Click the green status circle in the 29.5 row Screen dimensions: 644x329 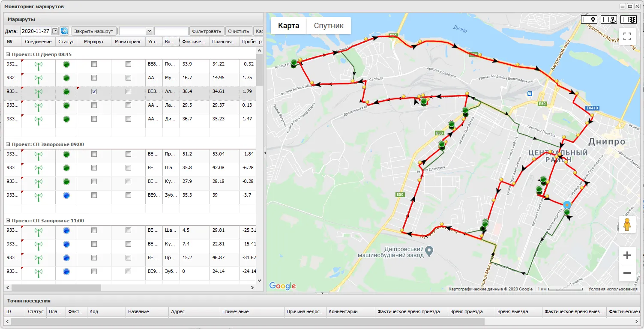pyautogui.click(x=66, y=105)
